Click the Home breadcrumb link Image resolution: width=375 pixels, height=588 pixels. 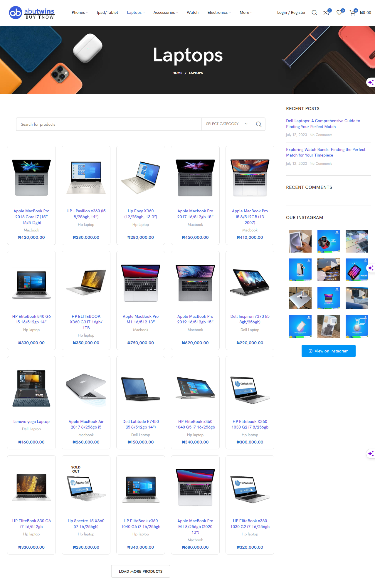coord(177,73)
